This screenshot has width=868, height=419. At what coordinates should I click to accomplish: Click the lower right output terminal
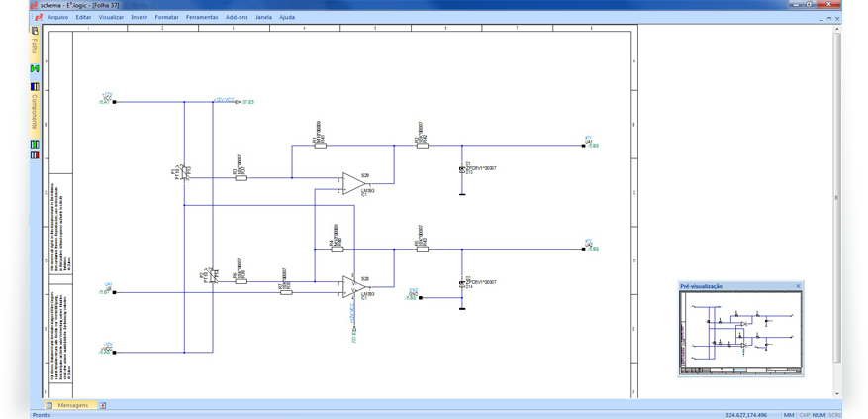tap(584, 249)
